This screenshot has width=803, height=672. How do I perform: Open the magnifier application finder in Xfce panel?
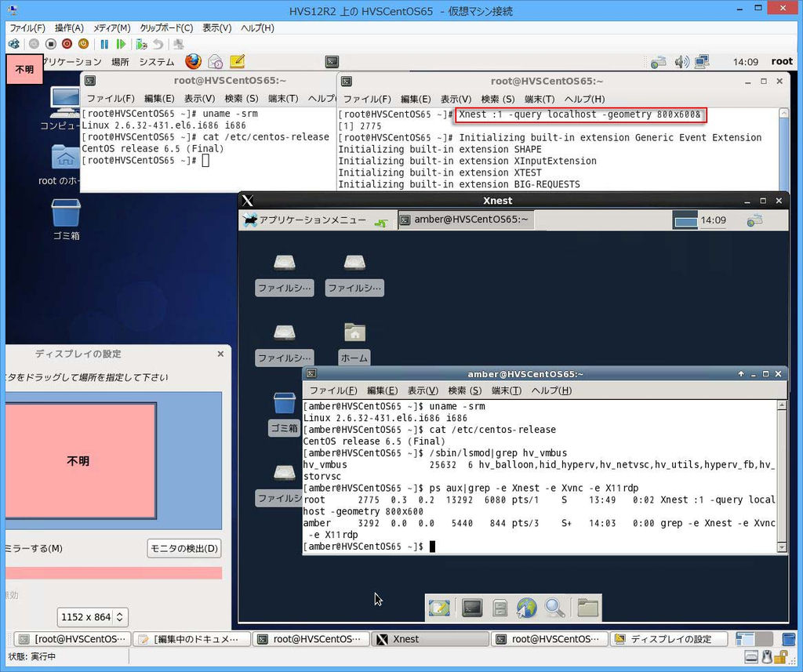554,608
